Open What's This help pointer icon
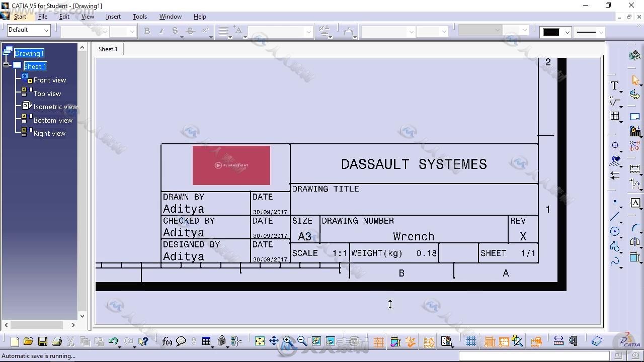Image resolution: width=644 pixels, height=362 pixels. pyautogui.click(x=143, y=342)
